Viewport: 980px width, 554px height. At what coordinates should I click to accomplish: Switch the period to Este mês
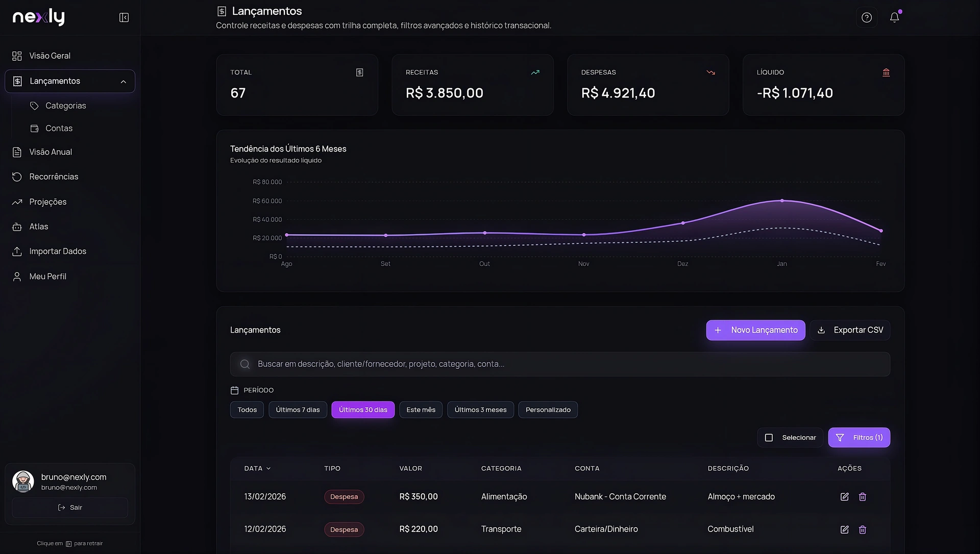(421, 410)
